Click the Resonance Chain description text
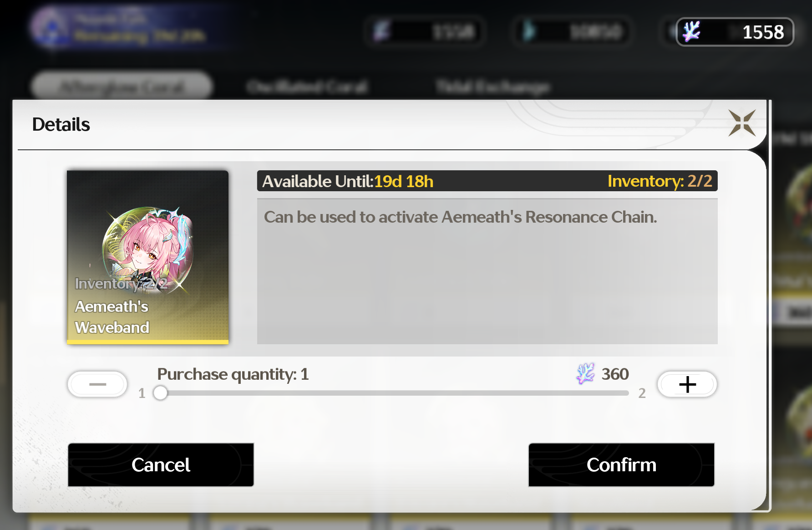This screenshot has height=530, width=812. pyautogui.click(x=460, y=217)
